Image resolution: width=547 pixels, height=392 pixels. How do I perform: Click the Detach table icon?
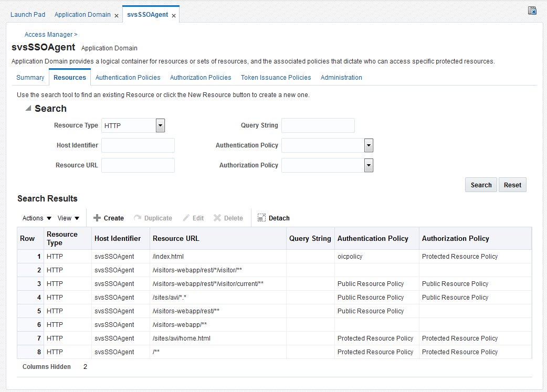tap(261, 218)
